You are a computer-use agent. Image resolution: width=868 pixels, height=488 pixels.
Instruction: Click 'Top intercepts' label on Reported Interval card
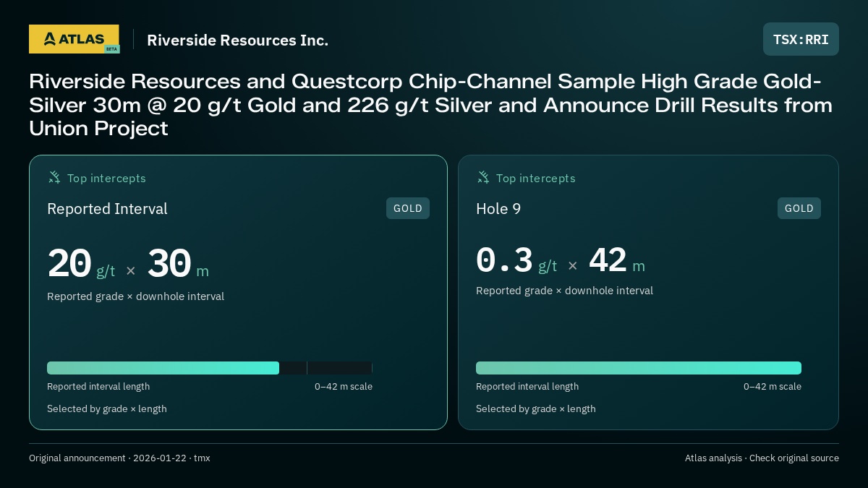106,178
